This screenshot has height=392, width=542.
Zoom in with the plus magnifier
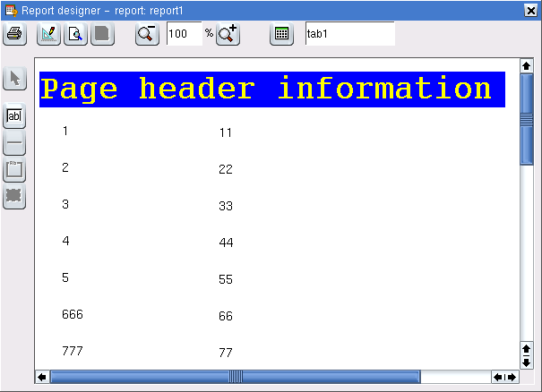click(228, 34)
